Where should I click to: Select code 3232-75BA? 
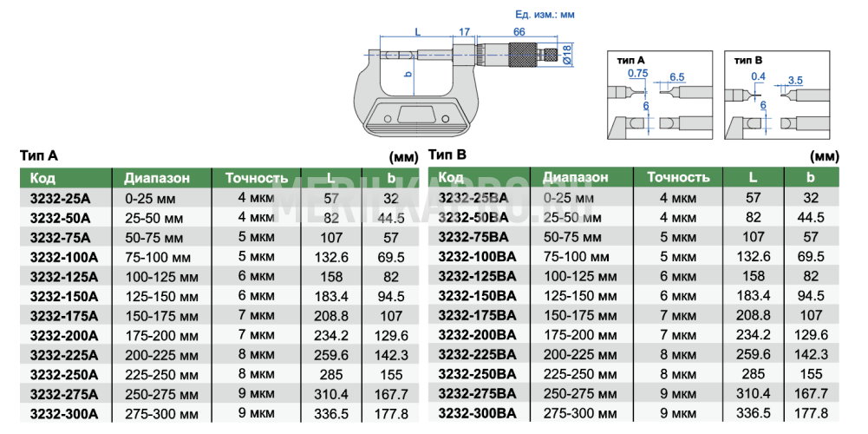pyautogui.click(x=473, y=237)
